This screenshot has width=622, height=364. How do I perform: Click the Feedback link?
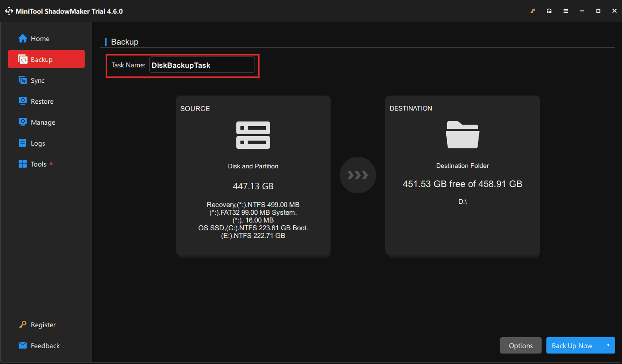[x=45, y=346]
